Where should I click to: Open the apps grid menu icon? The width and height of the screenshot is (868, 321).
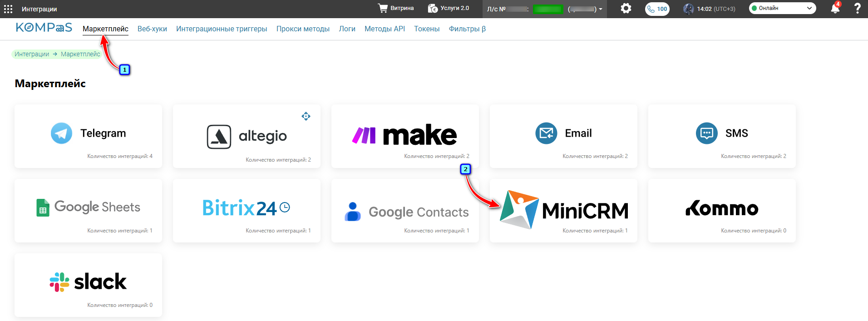(x=8, y=9)
